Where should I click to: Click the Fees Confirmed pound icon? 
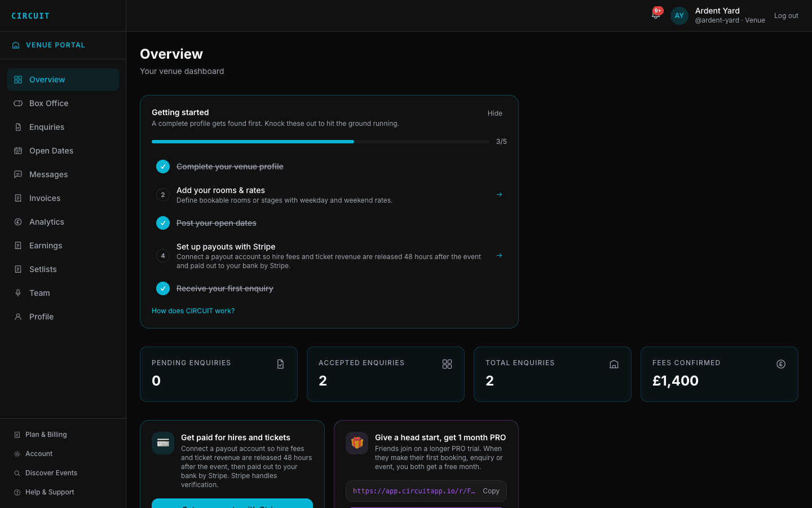pyautogui.click(x=781, y=364)
